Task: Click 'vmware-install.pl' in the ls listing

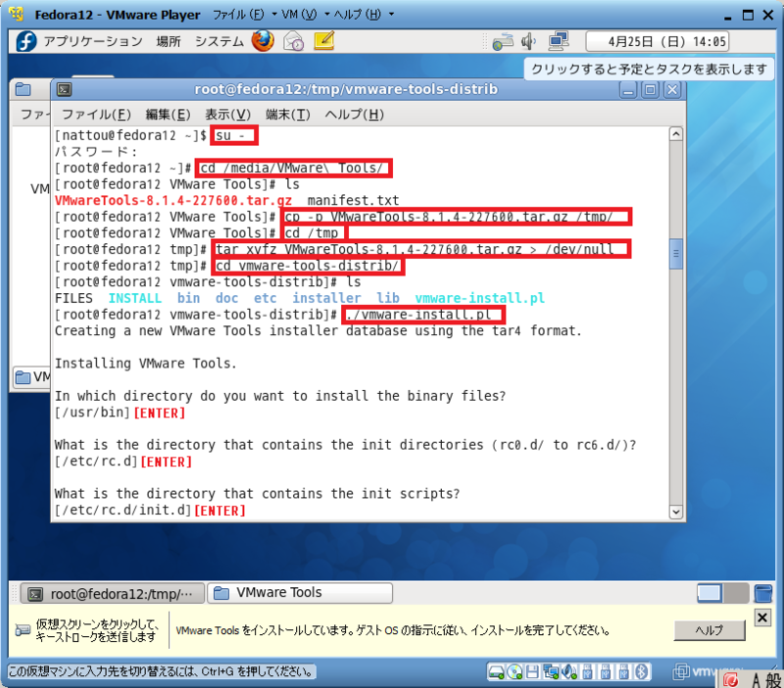Action: coord(479,298)
